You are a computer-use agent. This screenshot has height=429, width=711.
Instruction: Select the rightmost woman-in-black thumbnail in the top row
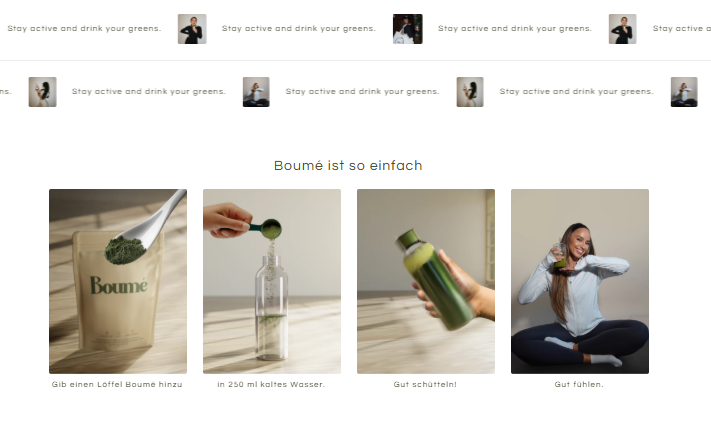[623, 29]
